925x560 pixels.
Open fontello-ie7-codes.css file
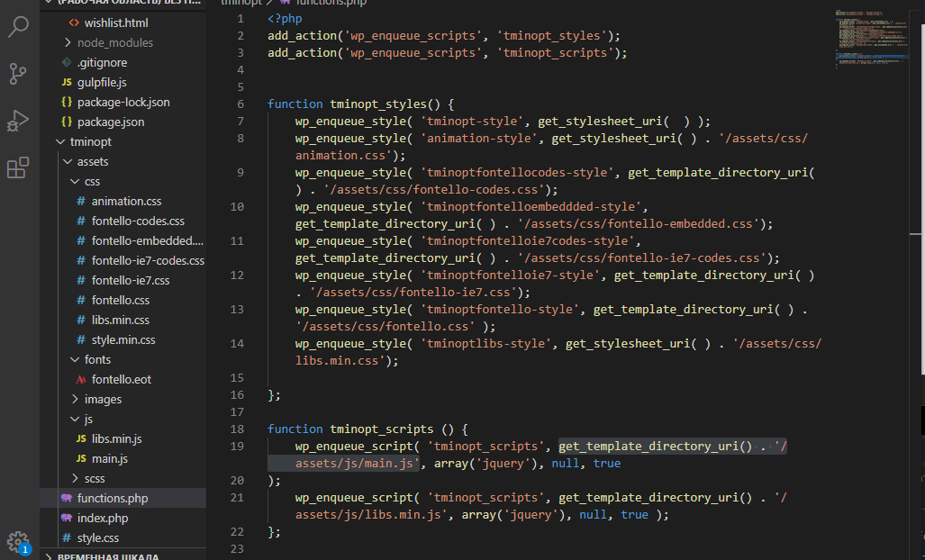coord(148,260)
